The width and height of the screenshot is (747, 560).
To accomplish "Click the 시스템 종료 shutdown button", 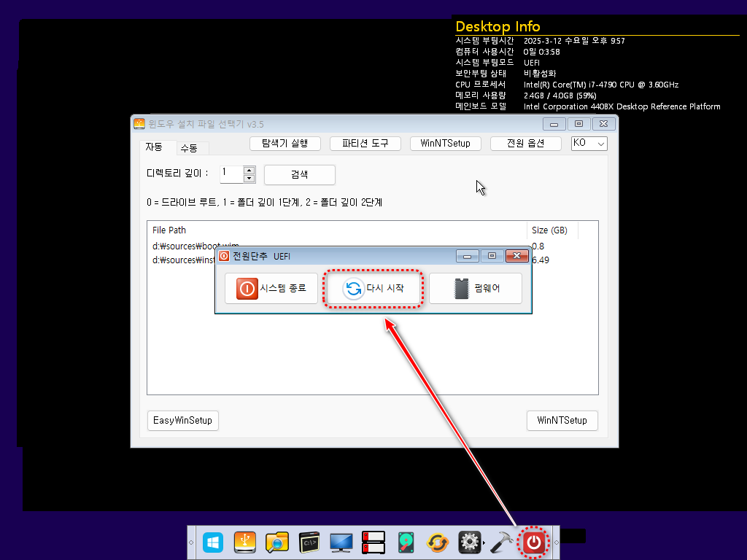I will tap(271, 288).
